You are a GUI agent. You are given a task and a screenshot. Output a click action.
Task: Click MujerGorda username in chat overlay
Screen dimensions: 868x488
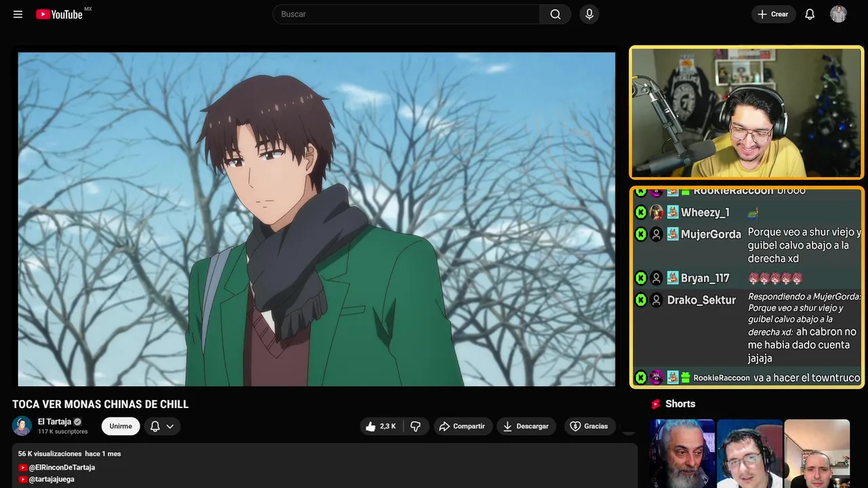pyautogui.click(x=711, y=235)
